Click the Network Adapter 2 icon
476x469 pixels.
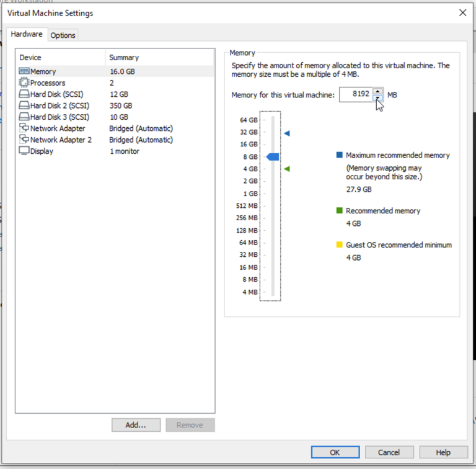(x=24, y=140)
